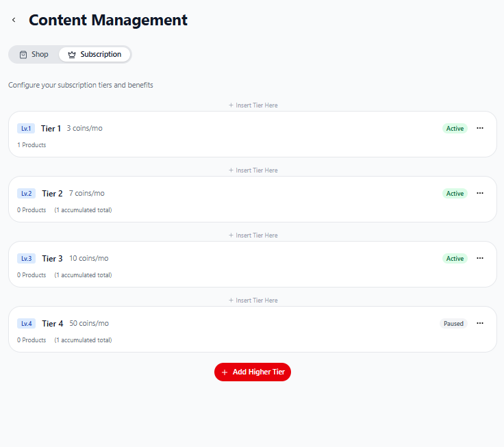The width and height of the screenshot is (504, 447).
Task: Insert a tier above Tier 1
Action: tap(253, 105)
